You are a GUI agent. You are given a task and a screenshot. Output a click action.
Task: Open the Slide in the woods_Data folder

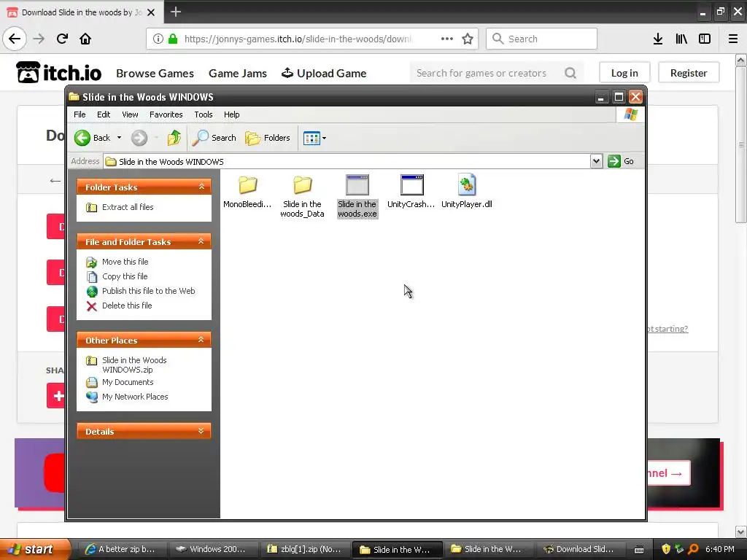pyautogui.click(x=302, y=184)
